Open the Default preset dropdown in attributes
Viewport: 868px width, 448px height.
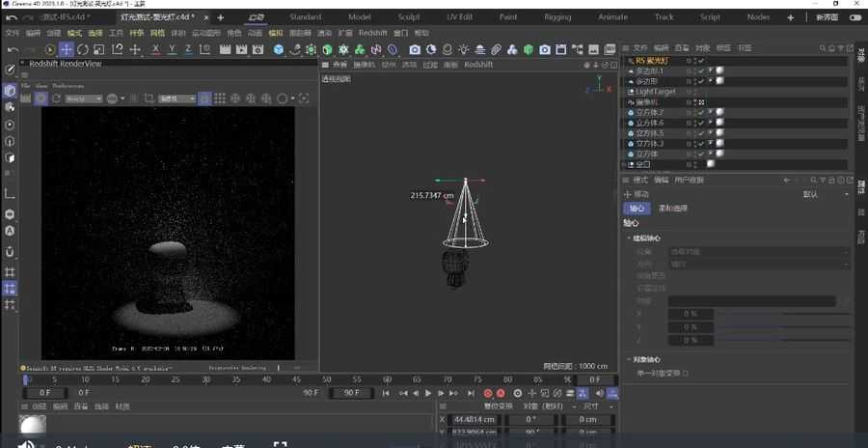(826, 195)
